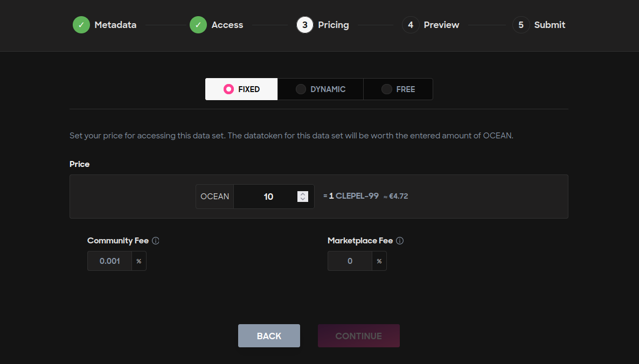Click the Preview step label
Image resolution: width=639 pixels, height=364 pixels.
[x=441, y=25]
